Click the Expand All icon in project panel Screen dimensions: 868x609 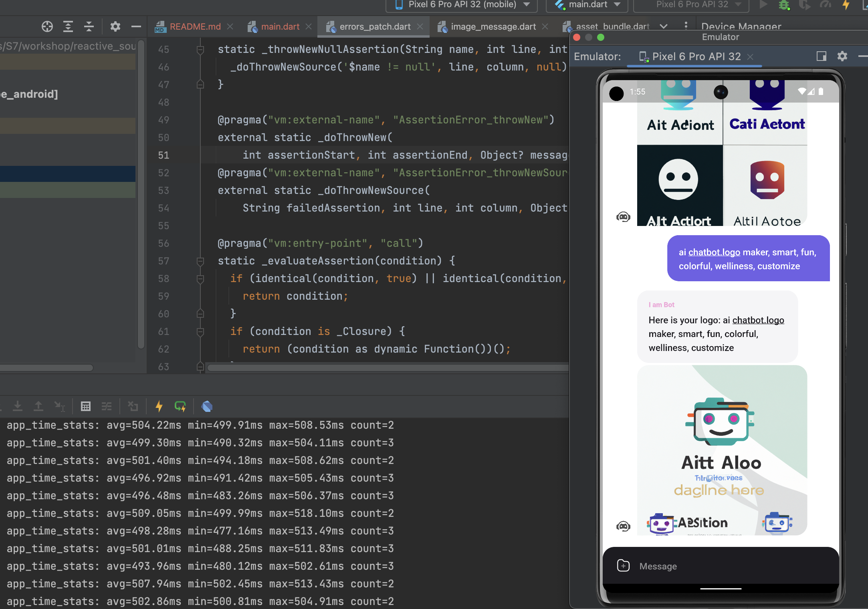68,26
